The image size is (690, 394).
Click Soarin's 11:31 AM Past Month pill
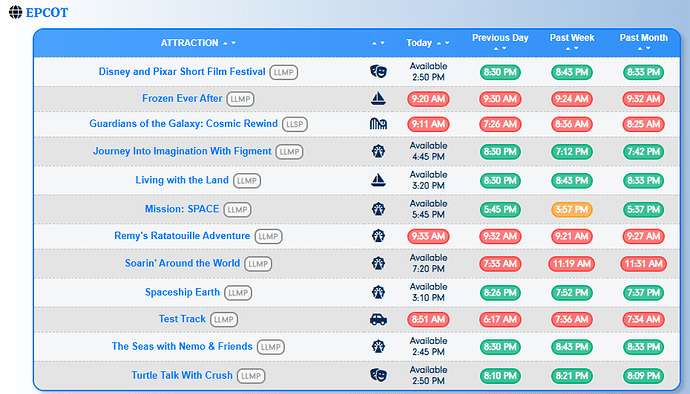pos(643,264)
